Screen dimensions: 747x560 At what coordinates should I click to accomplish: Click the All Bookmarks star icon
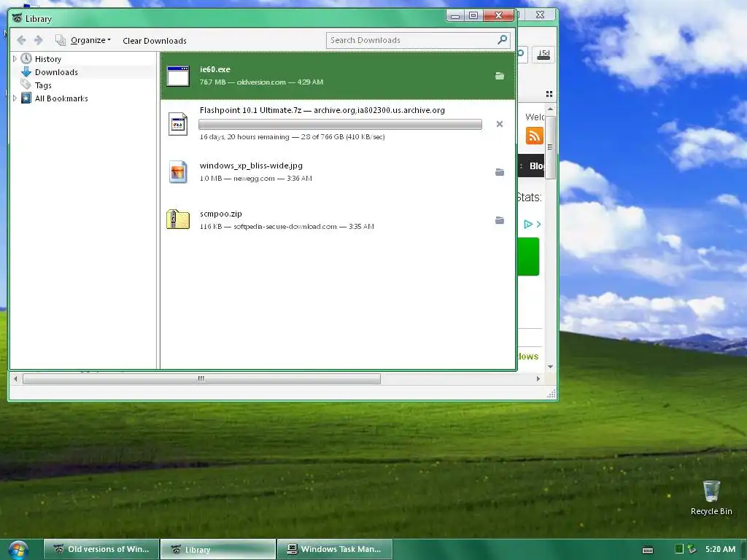(x=26, y=98)
